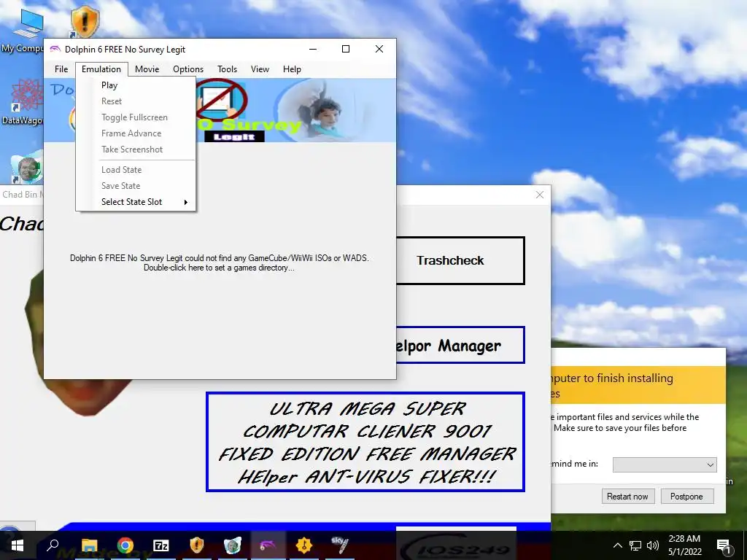Show hidden system tray icons
This screenshot has width=747, height=560.
[x=617, y=545]
